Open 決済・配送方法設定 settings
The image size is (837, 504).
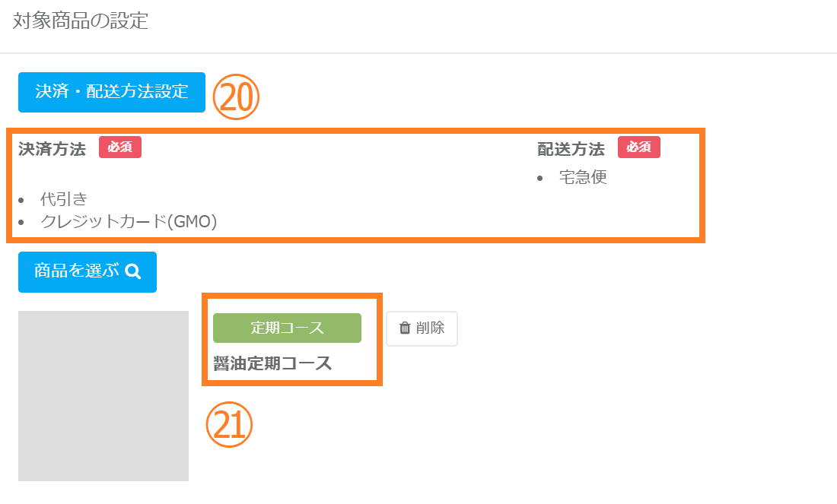112,92
